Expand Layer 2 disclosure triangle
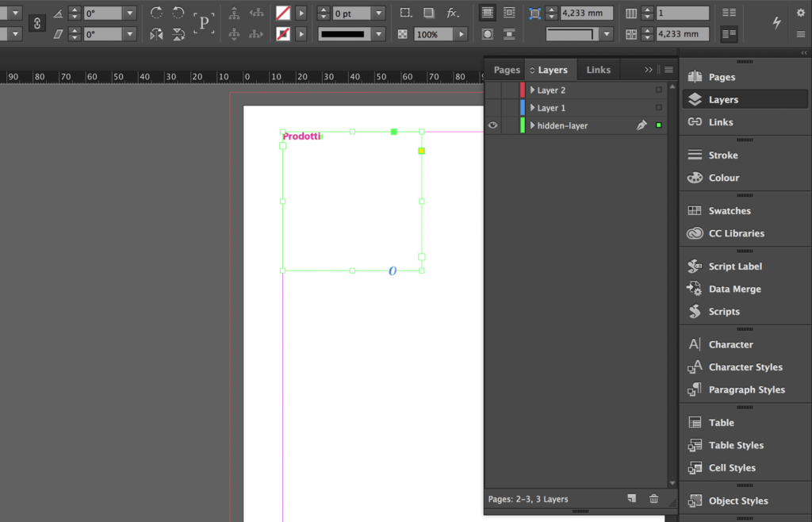The width and height of the screenshot is (812, 522). click(532, 90)
